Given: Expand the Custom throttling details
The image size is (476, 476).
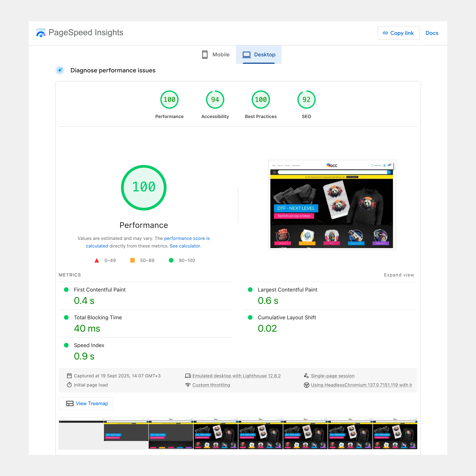Looking at the screenshot, I should [211, 385].
